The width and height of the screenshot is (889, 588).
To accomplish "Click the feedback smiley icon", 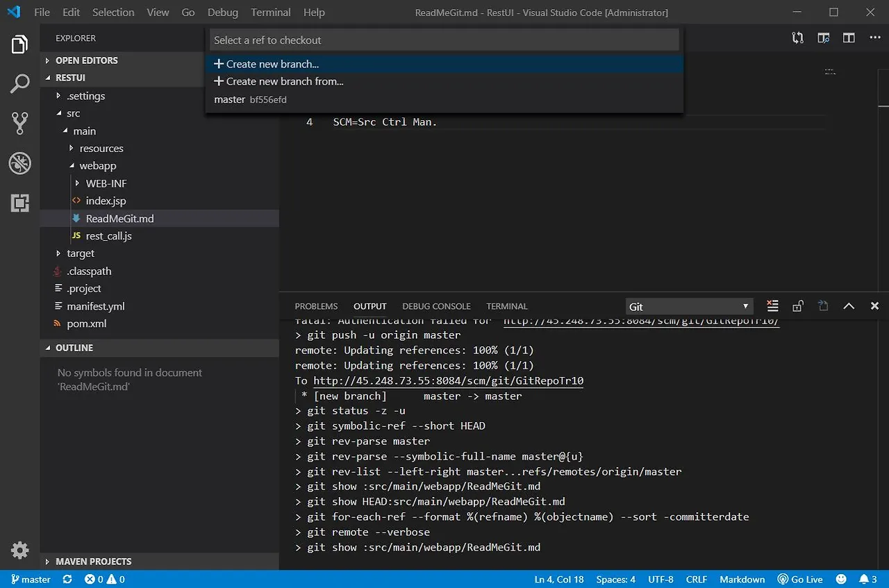I will pyautogui.click(x=841, y=579).
